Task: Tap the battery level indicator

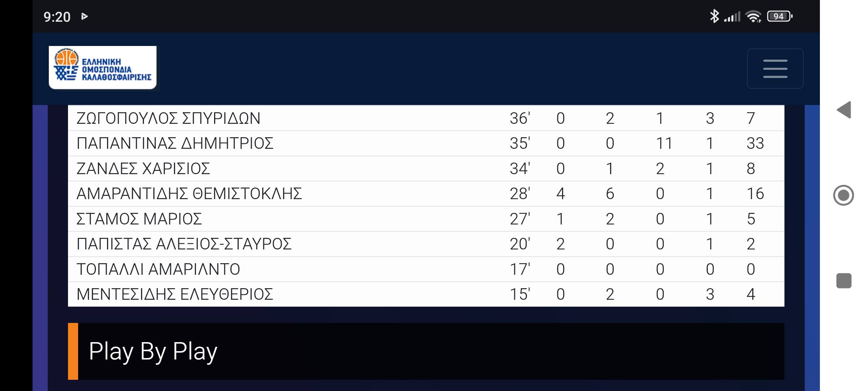Action: [779, 17]
